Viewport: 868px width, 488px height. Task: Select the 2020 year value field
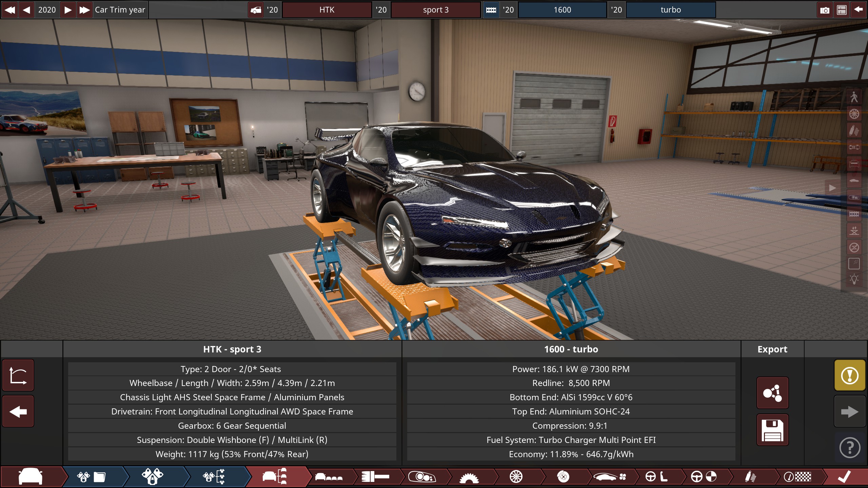pyautogui.click(x=47, y=10)
